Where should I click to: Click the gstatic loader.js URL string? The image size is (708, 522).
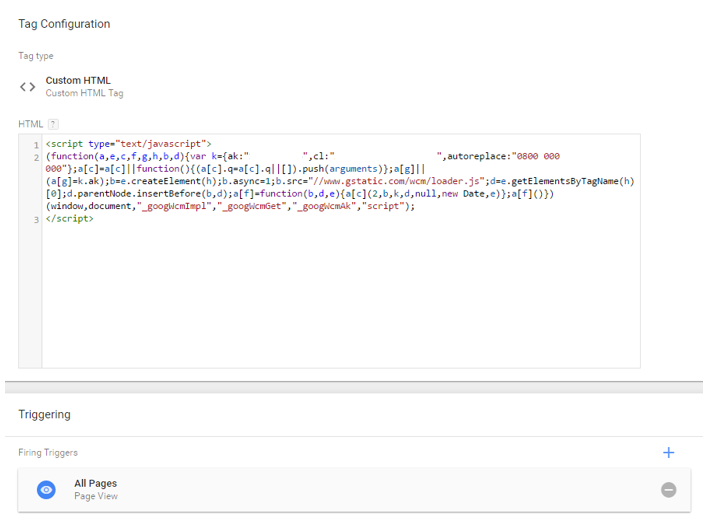(x=396, y=181)
